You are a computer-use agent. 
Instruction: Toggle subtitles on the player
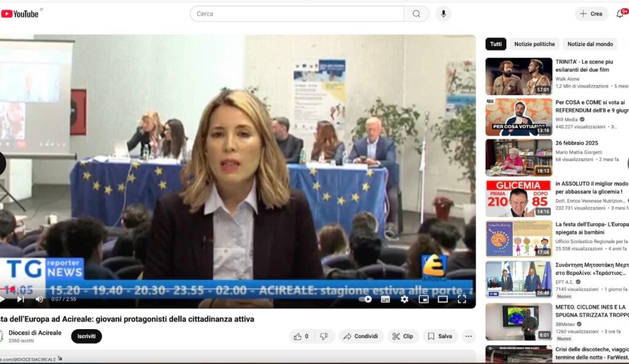tap(385, 299)
